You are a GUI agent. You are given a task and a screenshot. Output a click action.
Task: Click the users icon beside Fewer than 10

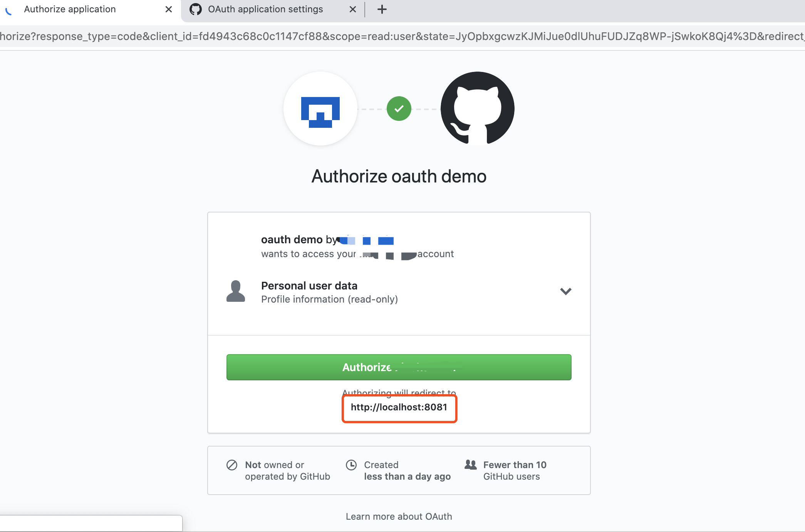click(x=471, y=465)
